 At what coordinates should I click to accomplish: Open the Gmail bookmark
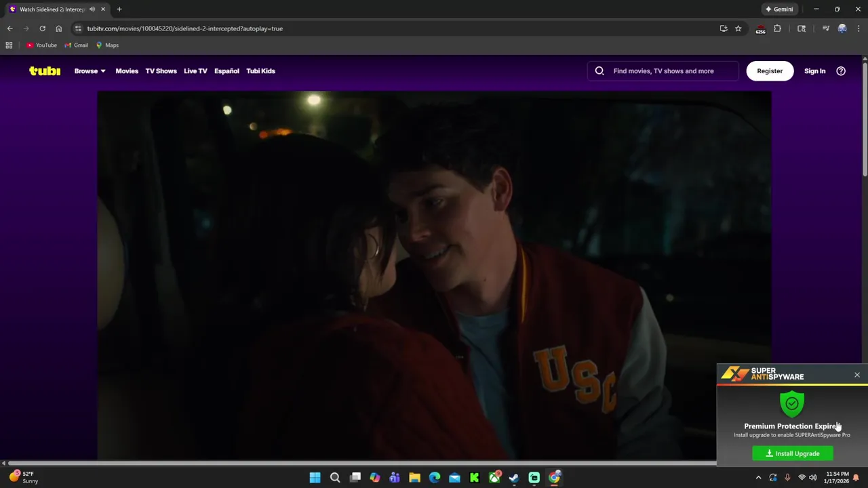pyautogui.click(x=77, y=45)
